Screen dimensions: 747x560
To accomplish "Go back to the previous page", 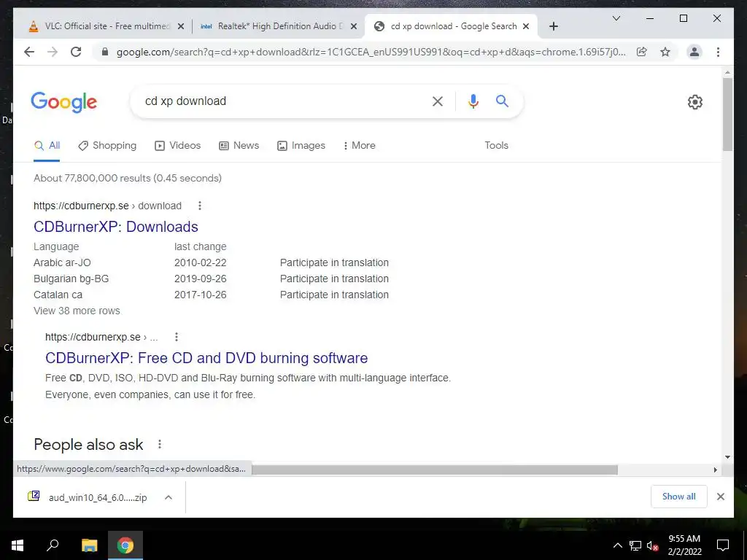I will coord(29,52).
